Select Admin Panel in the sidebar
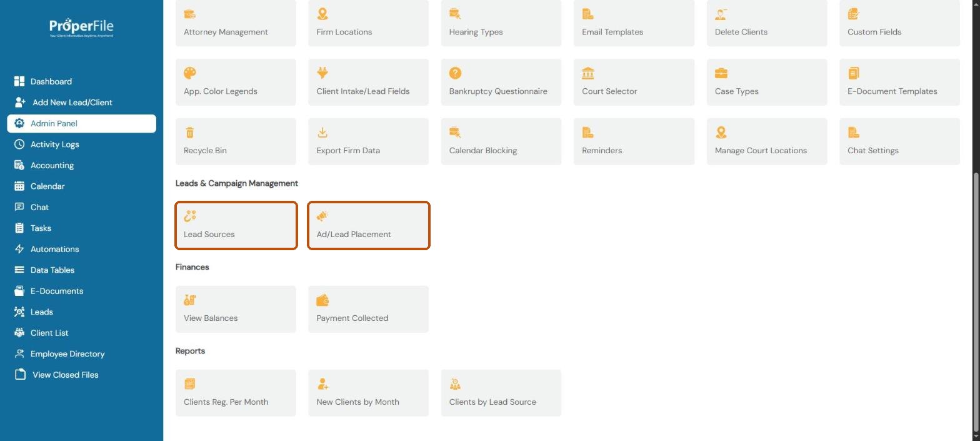This screenshot has height=441, width=980. pos(82,123)
